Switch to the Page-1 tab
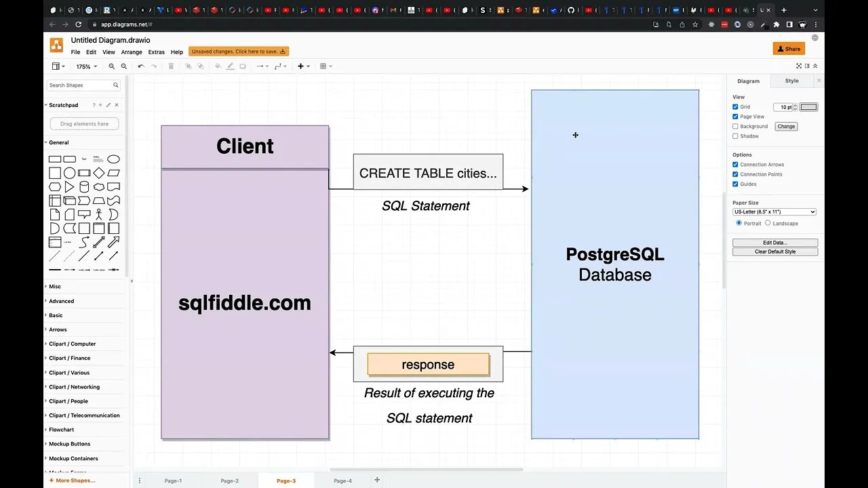Viewport: 868px width, 488px height. tap(173, 481)
